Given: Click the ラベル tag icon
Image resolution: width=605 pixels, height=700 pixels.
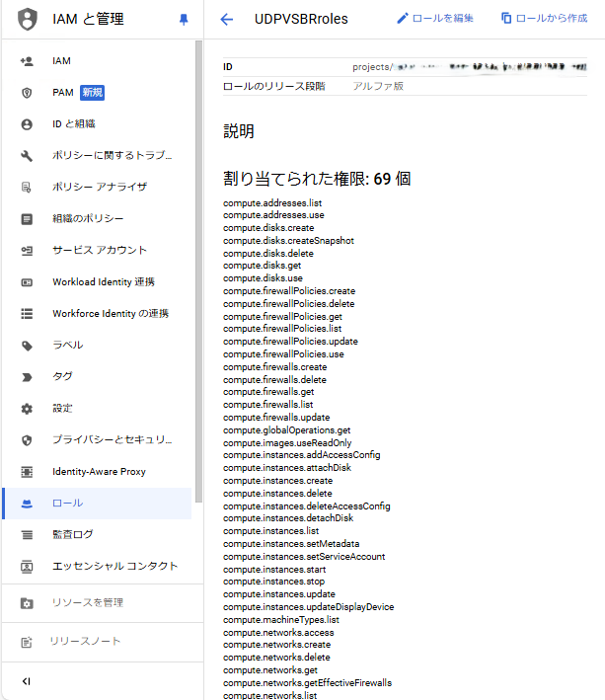Looking at the screenshot, I should click(27, 346).
